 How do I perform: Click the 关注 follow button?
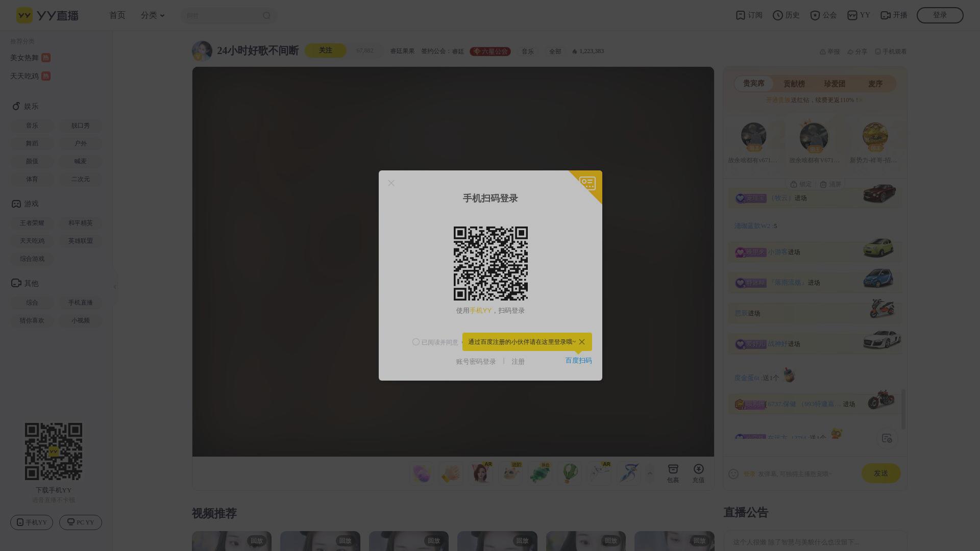325,51
